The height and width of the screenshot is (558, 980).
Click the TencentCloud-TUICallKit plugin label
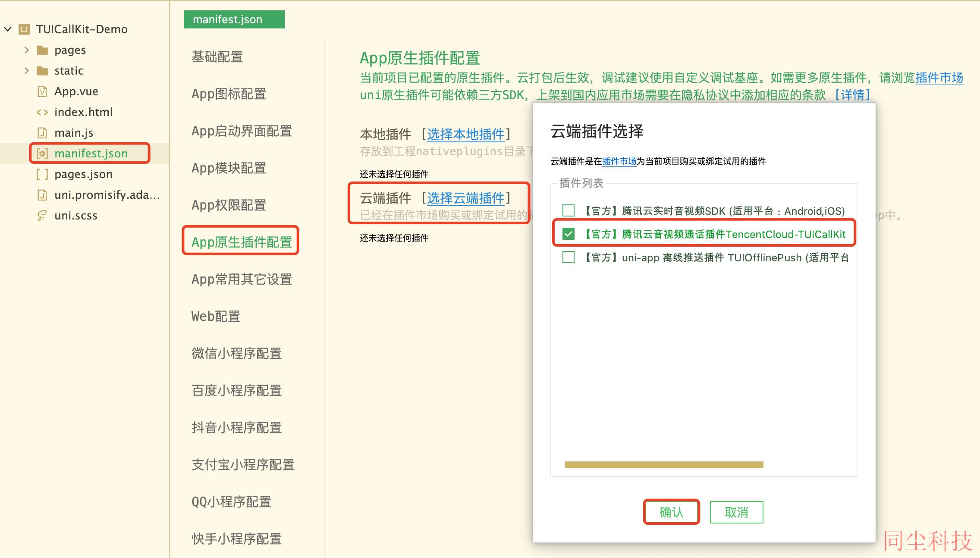[713, 234]
